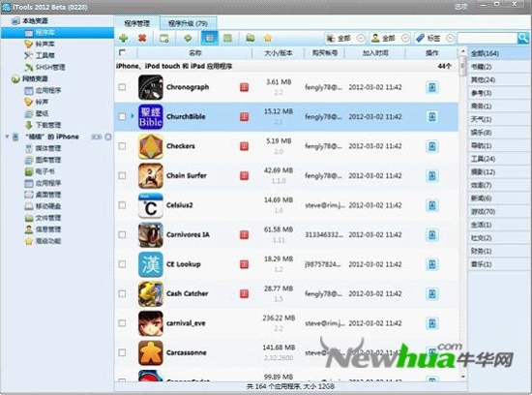Click the install icon in Carnivores IA row
Image resolution: width=532 pixels, height=395 pixels.
(x=432, y=235)
